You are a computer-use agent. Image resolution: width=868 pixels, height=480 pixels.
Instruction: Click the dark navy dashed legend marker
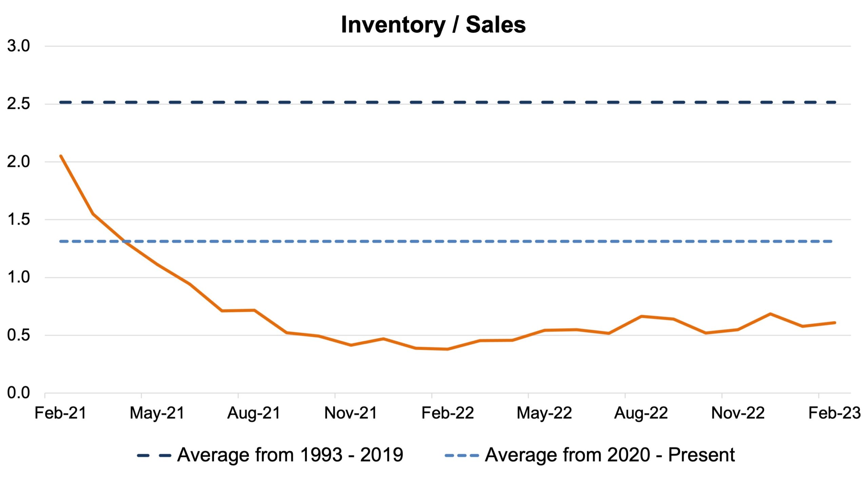(x=154, y=456)
